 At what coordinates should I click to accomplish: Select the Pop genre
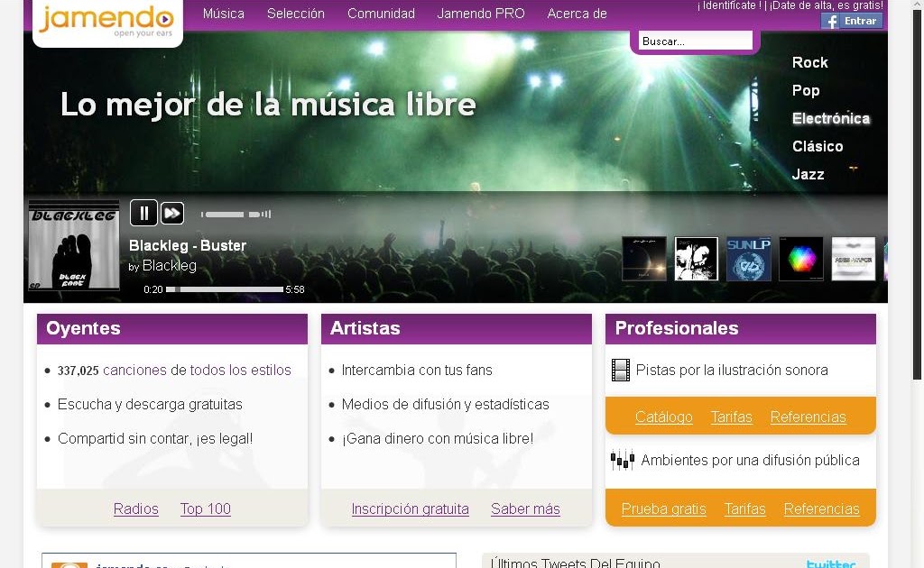806,91
